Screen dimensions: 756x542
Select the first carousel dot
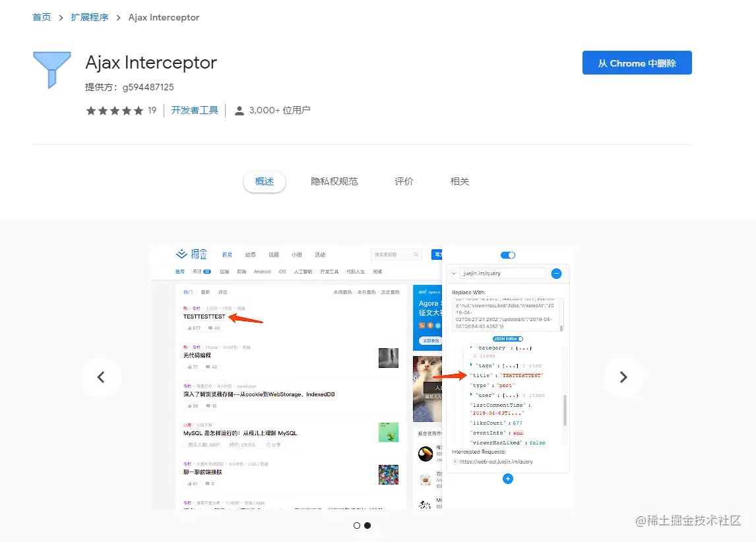click(357, 526)
